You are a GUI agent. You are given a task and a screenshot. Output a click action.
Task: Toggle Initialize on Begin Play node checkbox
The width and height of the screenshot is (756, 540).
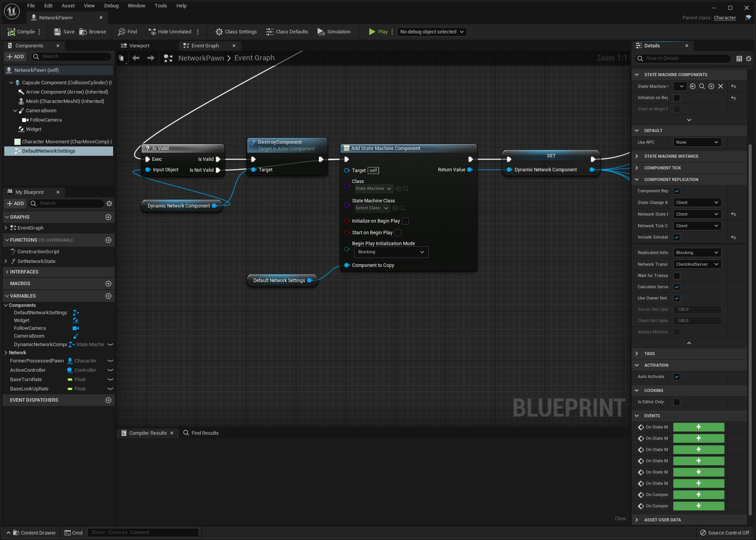pos(405,221)
